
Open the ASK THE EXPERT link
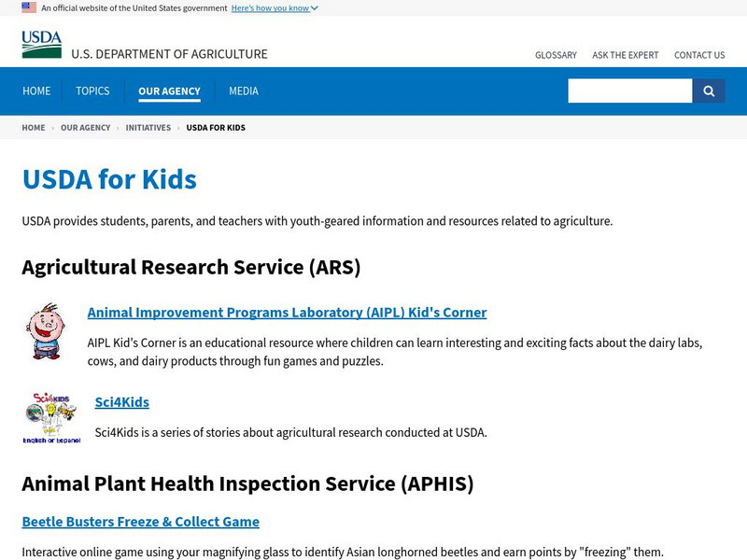click(625, 55)
